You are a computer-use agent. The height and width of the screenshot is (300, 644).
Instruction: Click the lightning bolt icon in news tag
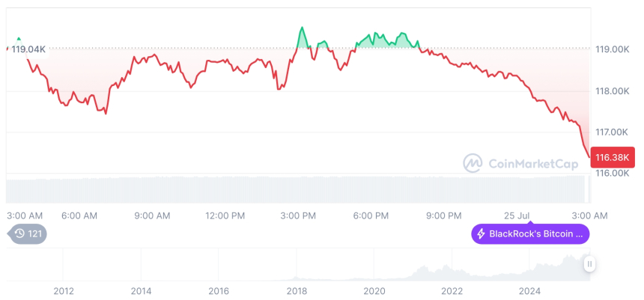[x=481, y=234]
